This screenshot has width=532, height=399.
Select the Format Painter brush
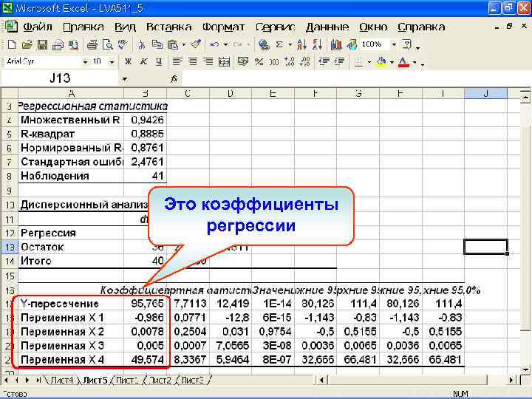click(x=196, y=44)
